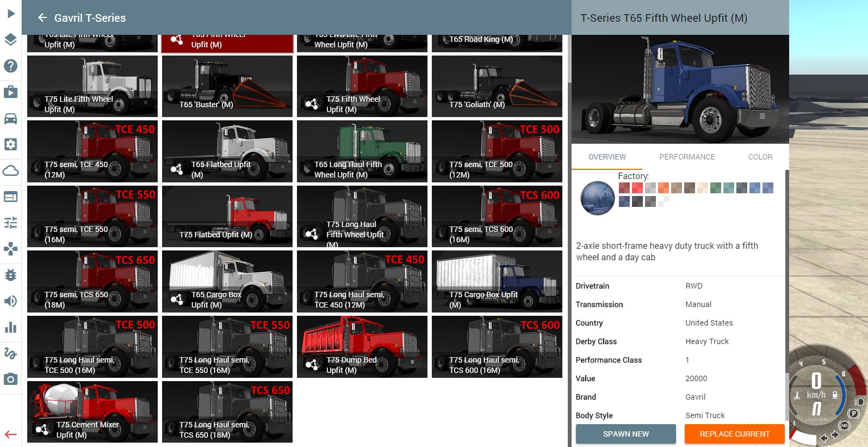Screen dimensions: 868x447
Task: Select the T75 Fifth Wheel Upfit config
Action: [x=362, y=86]
